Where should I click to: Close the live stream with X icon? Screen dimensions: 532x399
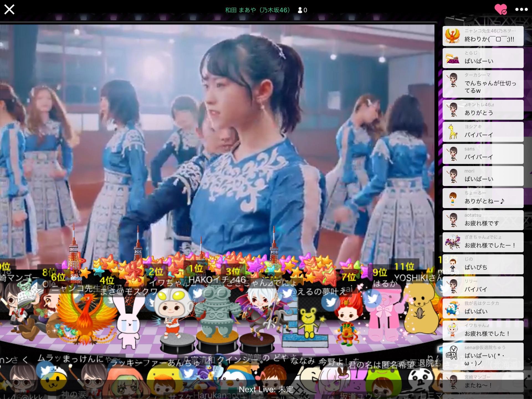click(9, 10)
